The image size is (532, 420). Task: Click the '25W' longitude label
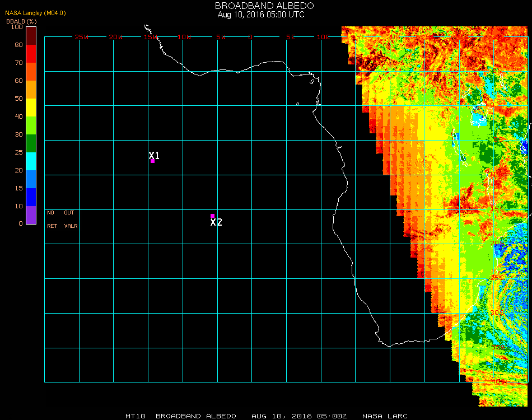point(81,37)
